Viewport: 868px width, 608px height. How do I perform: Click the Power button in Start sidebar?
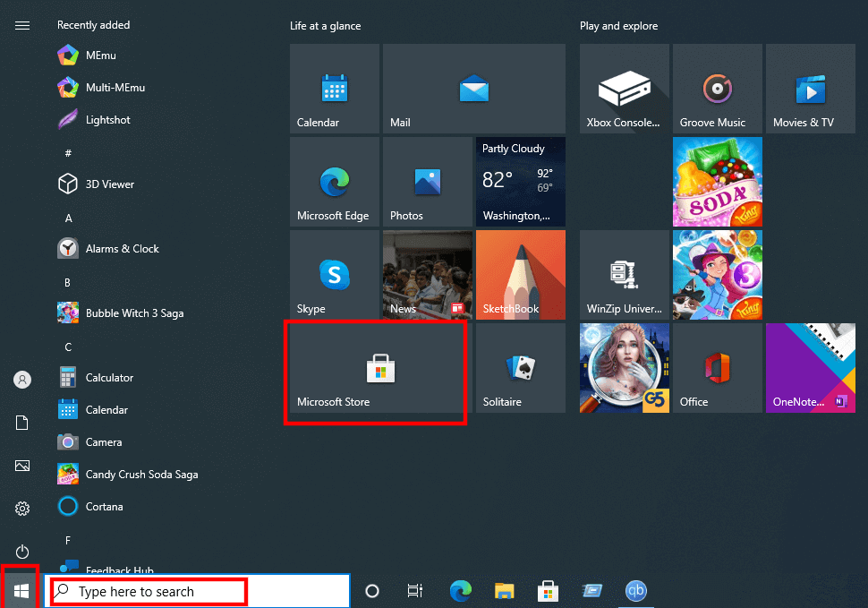[22, 552]
